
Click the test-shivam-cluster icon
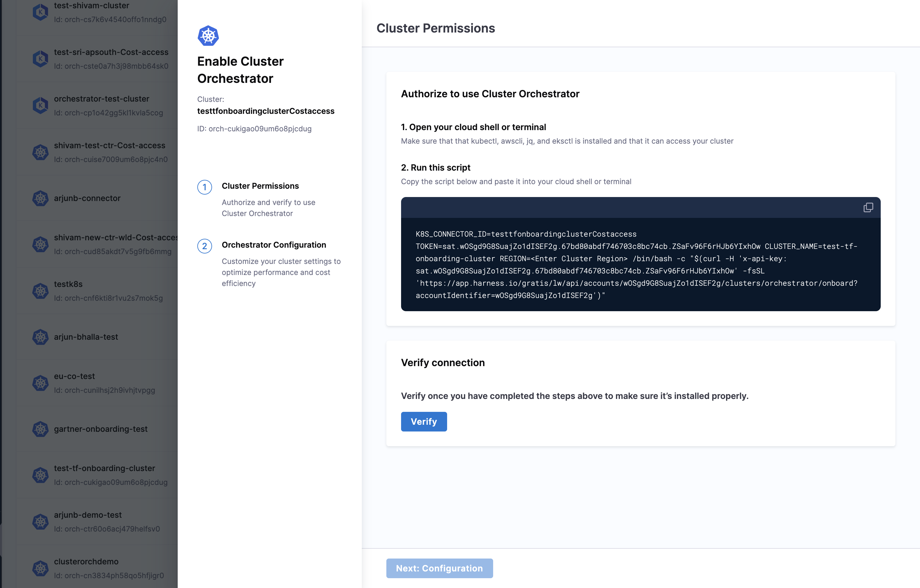(x=40, y=12)
